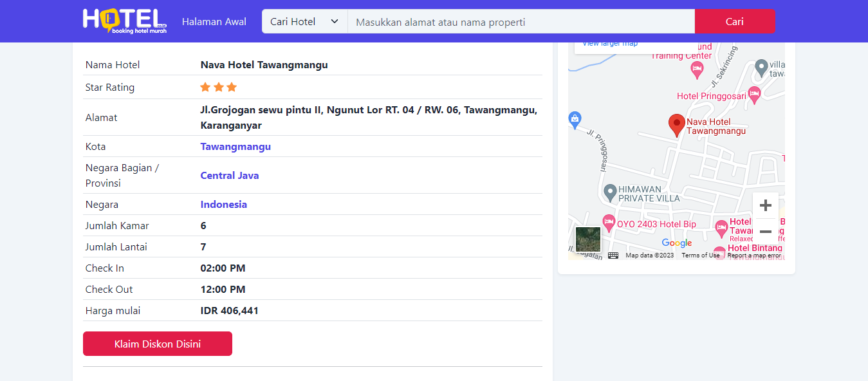The width and height of the screenshot is (868, 381).
Task: Click the orange star rating icons
Action: (219, 87)
